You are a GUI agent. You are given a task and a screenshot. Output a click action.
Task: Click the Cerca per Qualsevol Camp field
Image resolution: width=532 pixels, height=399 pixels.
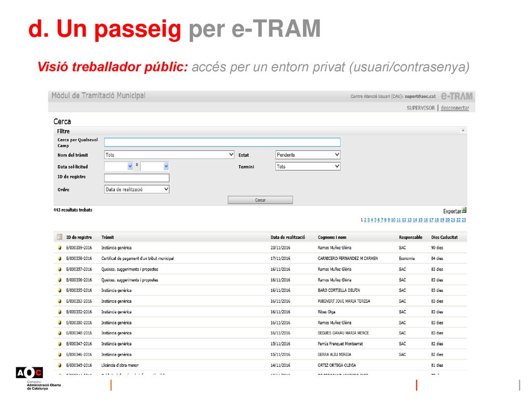(222, 142)
